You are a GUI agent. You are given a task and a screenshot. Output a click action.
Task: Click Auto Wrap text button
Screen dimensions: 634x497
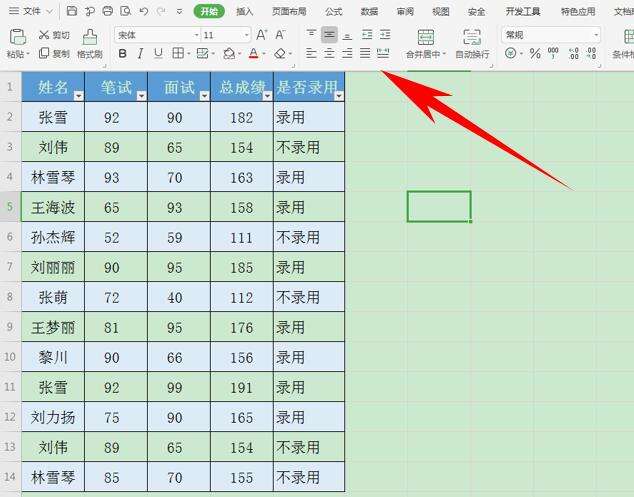tap(472, 44)
